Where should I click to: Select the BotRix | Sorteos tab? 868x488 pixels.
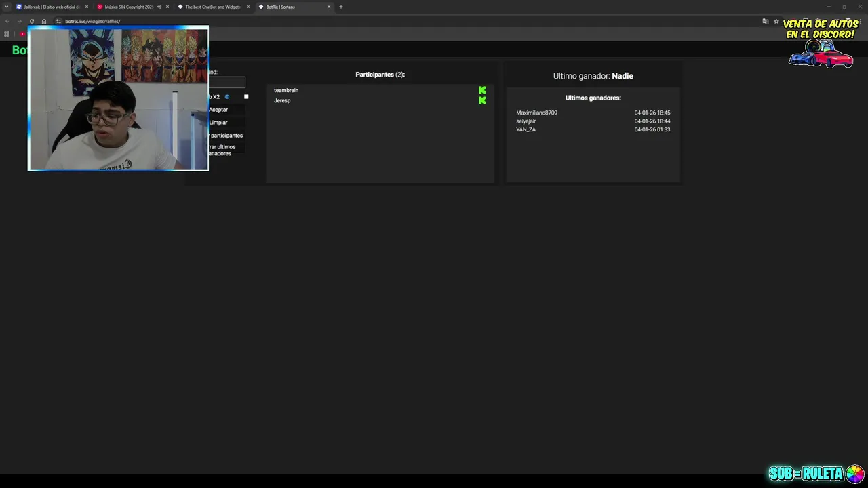[294, 7]
